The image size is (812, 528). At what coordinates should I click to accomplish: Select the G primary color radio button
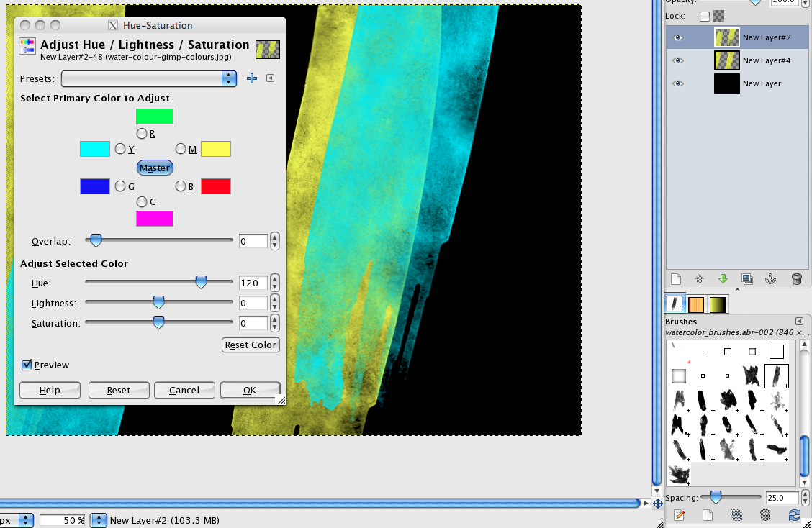[x=120, y=186]
